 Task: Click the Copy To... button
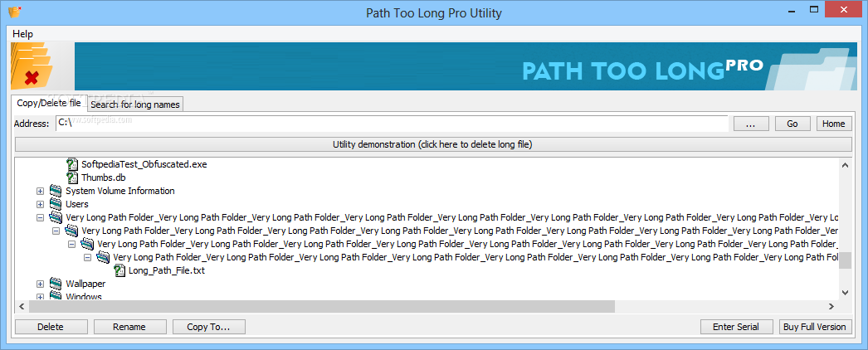point(208,327)
